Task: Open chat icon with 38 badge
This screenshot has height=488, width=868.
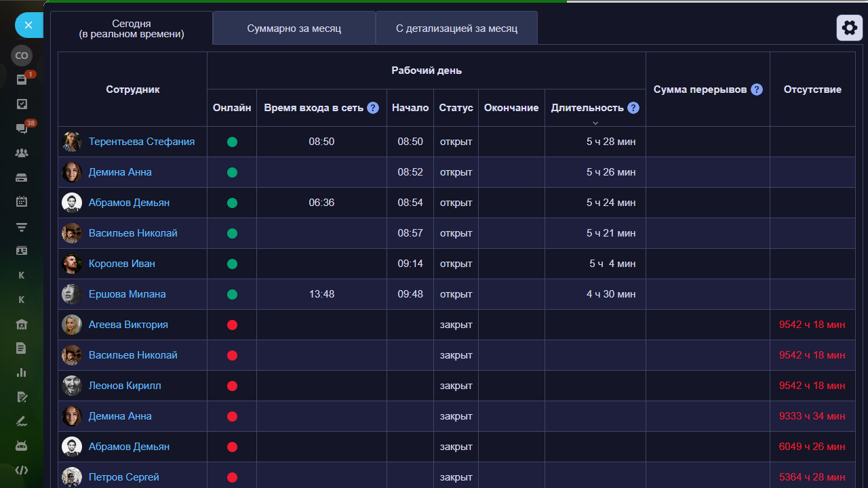Action: 22,129
